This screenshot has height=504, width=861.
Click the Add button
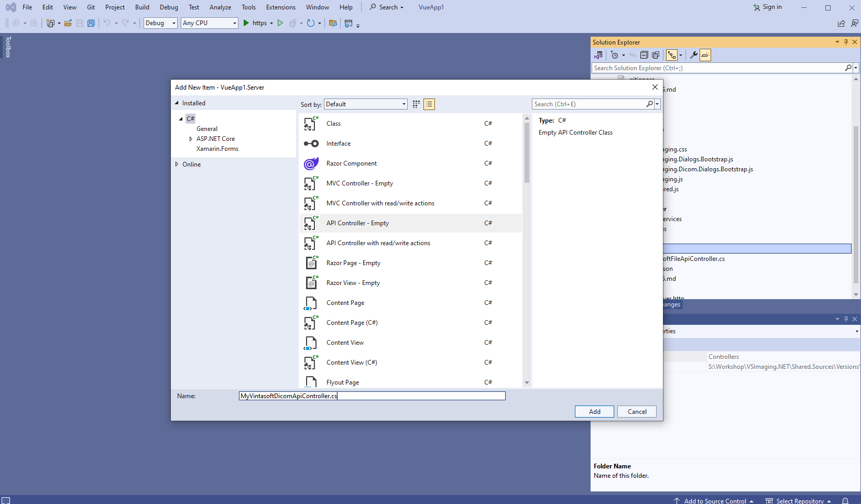pos(594,412)
